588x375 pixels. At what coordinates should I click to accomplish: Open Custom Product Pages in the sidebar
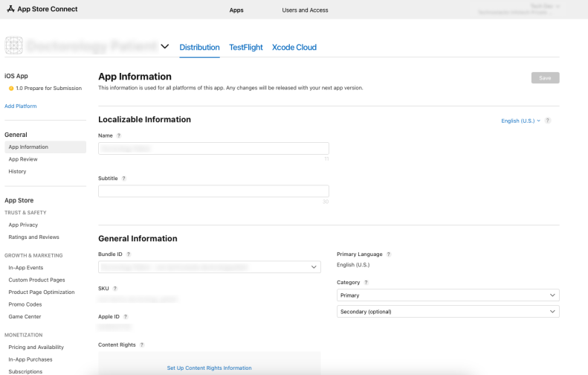(x=36, y=280)
